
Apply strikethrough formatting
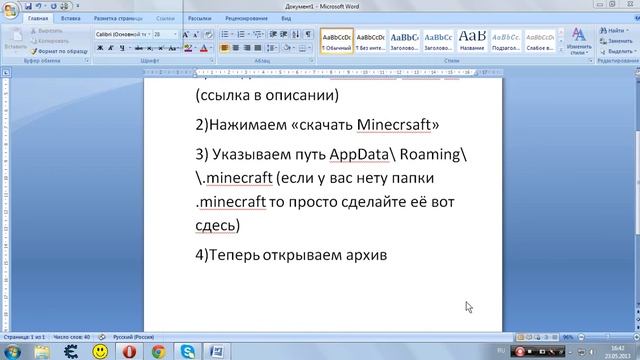tap(139, 48)
